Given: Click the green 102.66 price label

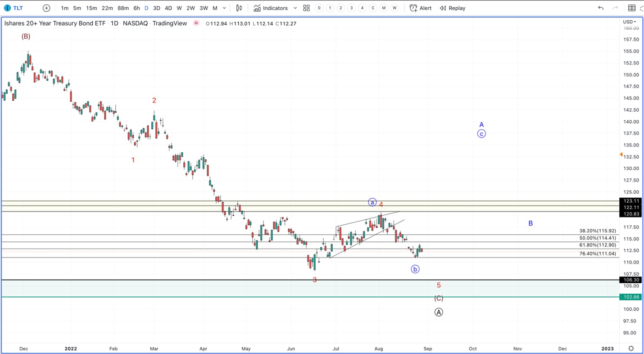Looking at the screenshot, I should tap(631, 297).
